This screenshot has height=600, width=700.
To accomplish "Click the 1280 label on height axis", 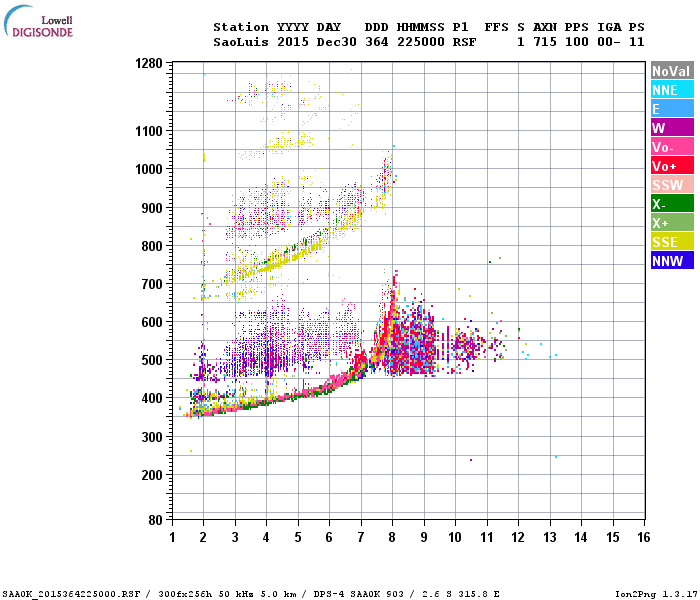I will (x=149, y=63).
